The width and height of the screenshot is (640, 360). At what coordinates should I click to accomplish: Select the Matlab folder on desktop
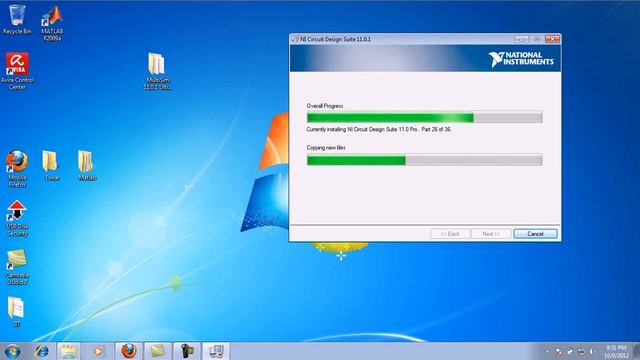tap(87, 166)
